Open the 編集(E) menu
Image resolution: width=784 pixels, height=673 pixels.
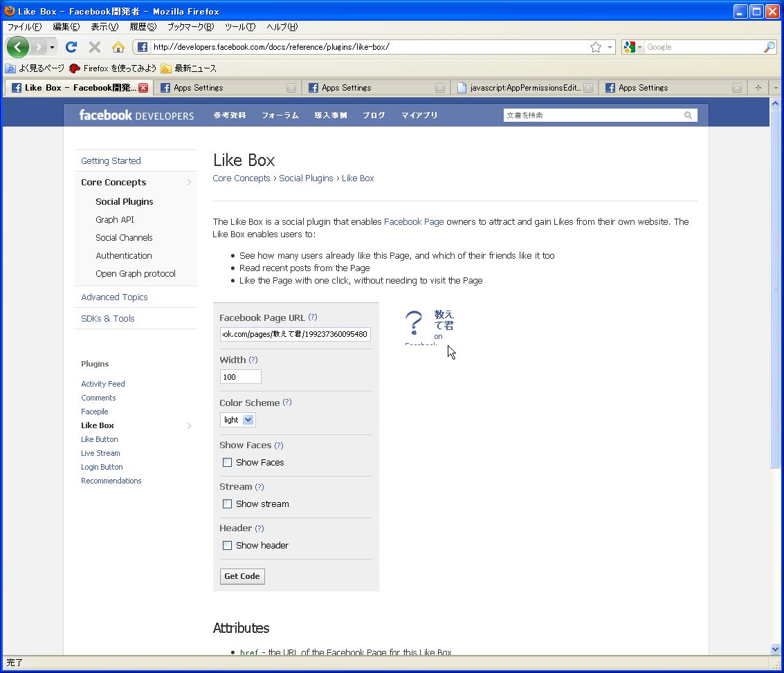(x=66, y=27)
